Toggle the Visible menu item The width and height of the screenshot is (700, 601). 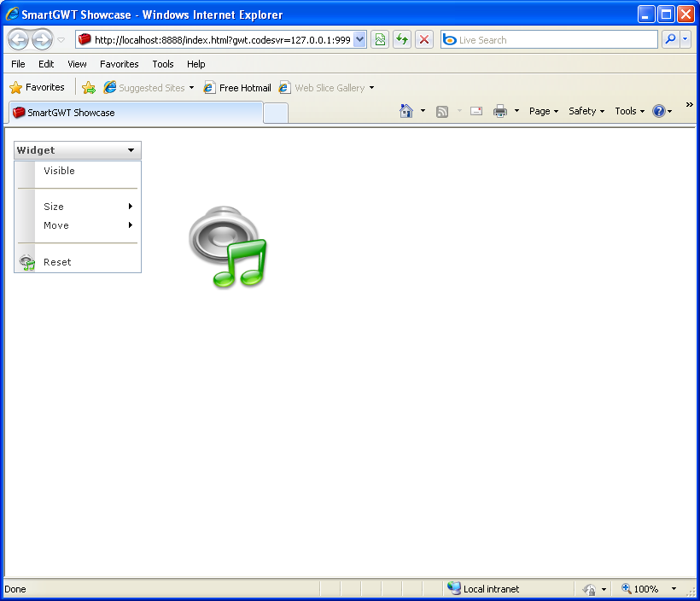click(78, 171)
